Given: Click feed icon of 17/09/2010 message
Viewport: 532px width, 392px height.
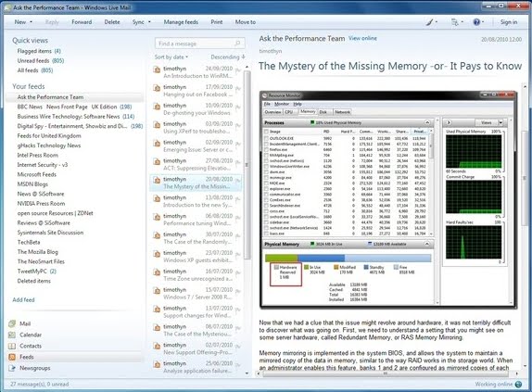Looking at the screenshot, I should (157, 88).
